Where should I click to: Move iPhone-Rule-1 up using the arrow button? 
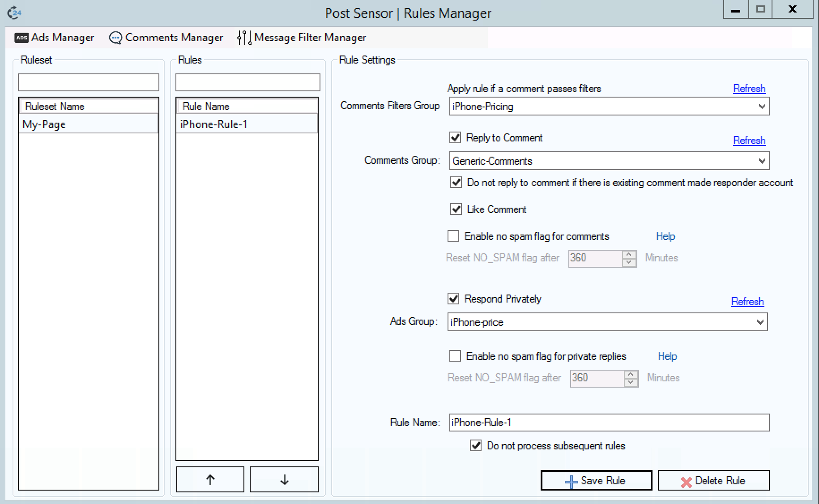click(x=210, y=478)
